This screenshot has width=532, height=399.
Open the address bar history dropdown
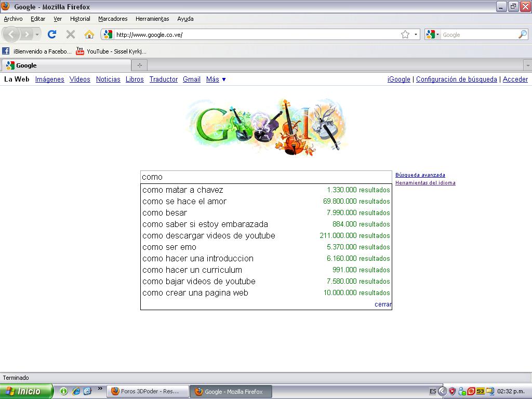(x=416, y=34)
